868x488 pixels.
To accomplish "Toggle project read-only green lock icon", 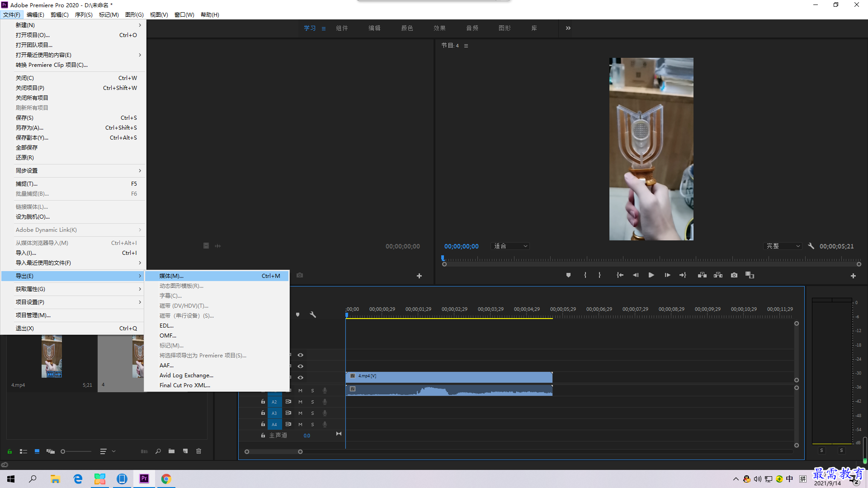I will 9,451.
